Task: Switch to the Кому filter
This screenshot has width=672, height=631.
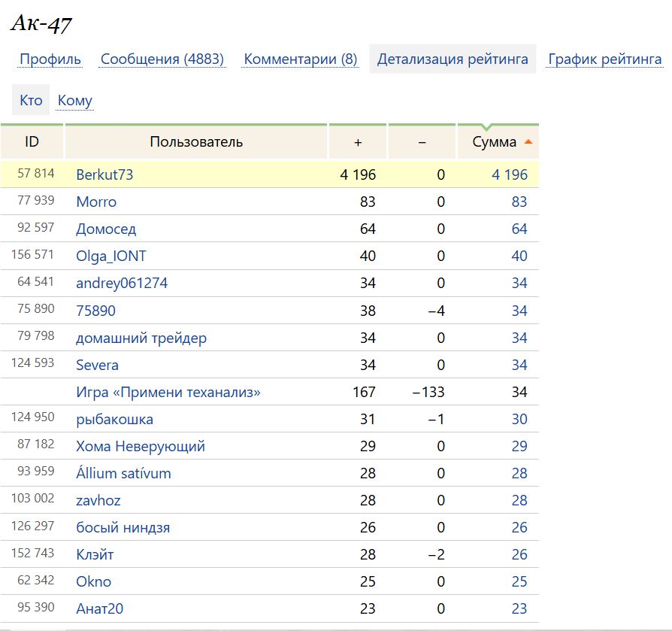Action: pyautogui.click(x=75, y=100)
